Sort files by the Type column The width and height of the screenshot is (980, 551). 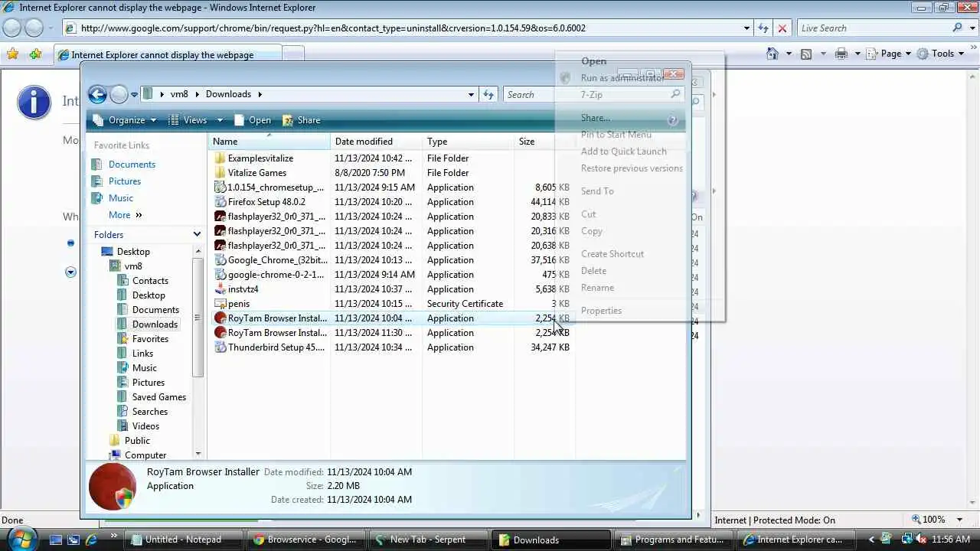click(x=468, y=142)
